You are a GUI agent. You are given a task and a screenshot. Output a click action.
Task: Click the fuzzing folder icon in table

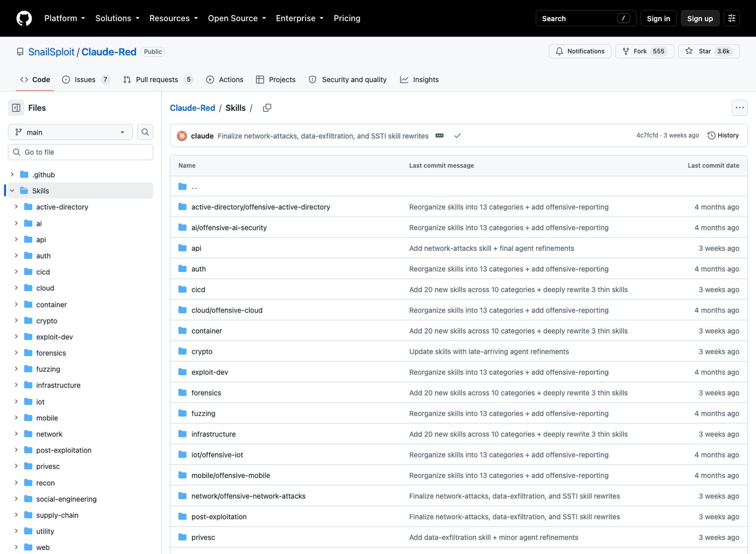183,413
